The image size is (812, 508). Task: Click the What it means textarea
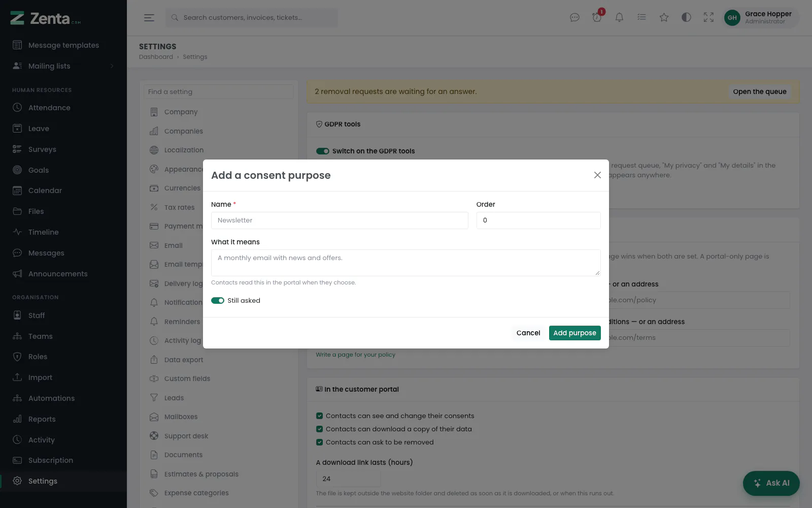point(405,263)
